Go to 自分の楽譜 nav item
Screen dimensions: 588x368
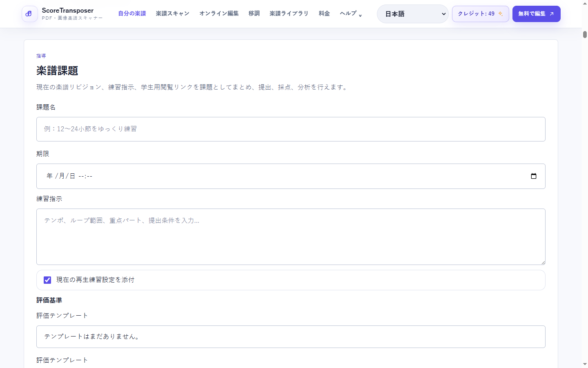pos(132,13)
